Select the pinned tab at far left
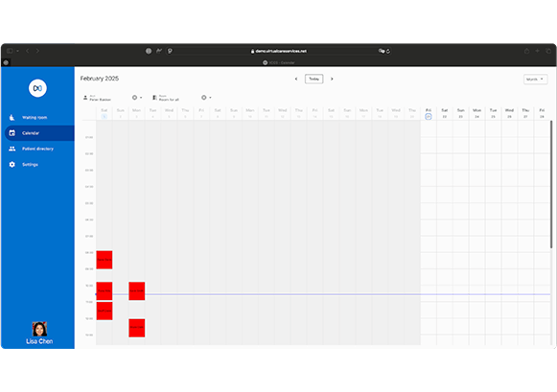 [6, 62]
